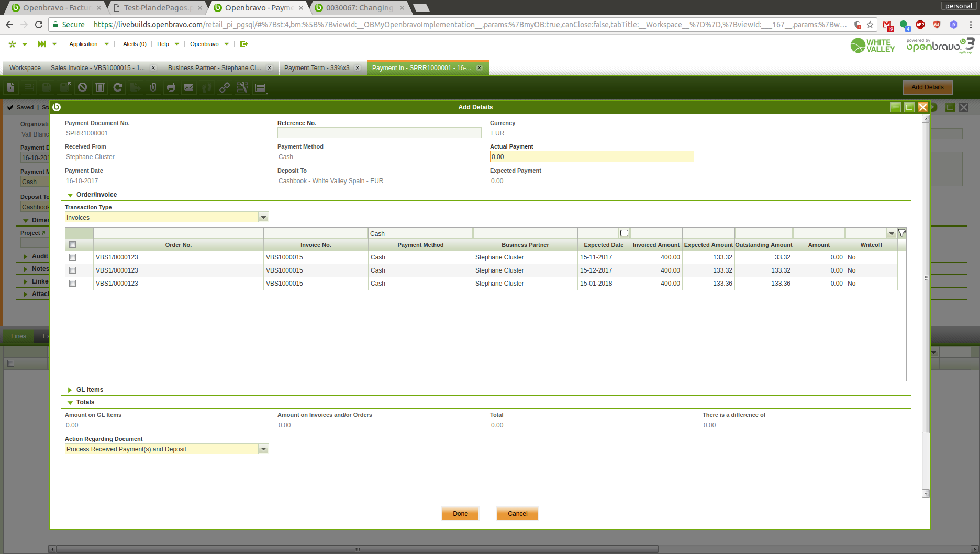Click the calendar icon in Expected Date filter
The width and height of the screenshot is (980, 554).
point(624,233)
